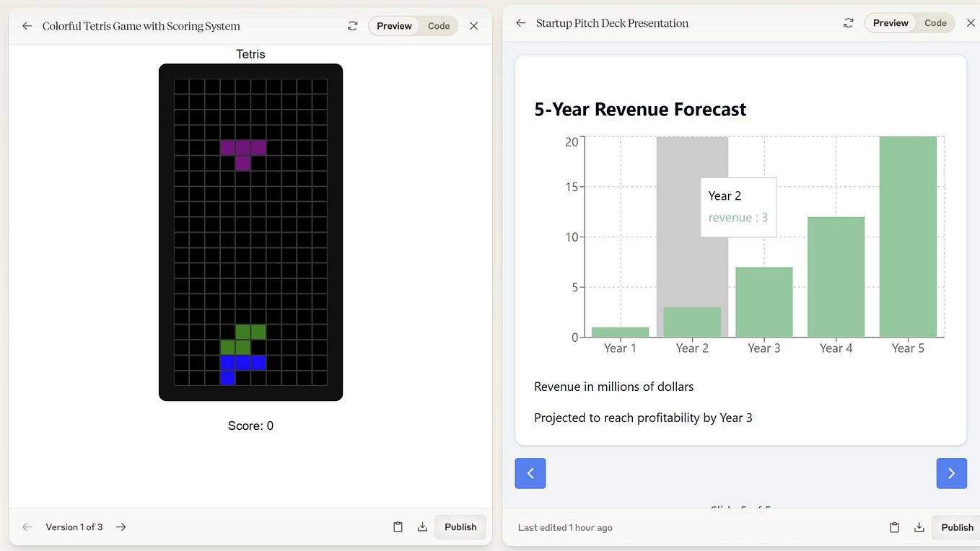Download the Tetris game artifact
This screenshot has height=551, width=980.
click(422, 527)
